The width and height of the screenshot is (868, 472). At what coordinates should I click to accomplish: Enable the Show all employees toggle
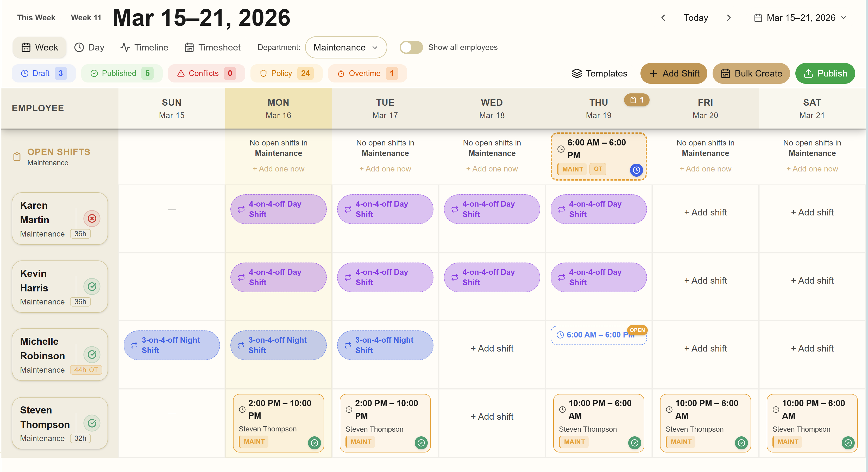coord(411,47)
